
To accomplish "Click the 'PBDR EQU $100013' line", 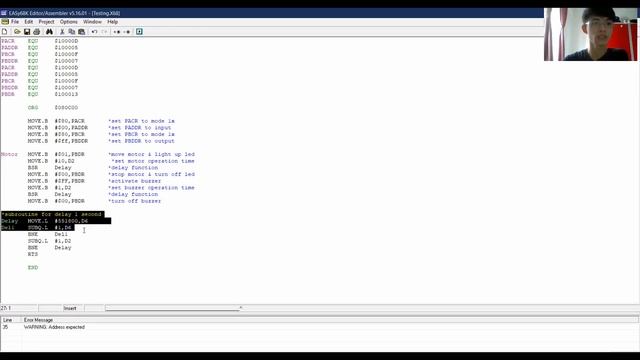I will (x=40, y=94).
